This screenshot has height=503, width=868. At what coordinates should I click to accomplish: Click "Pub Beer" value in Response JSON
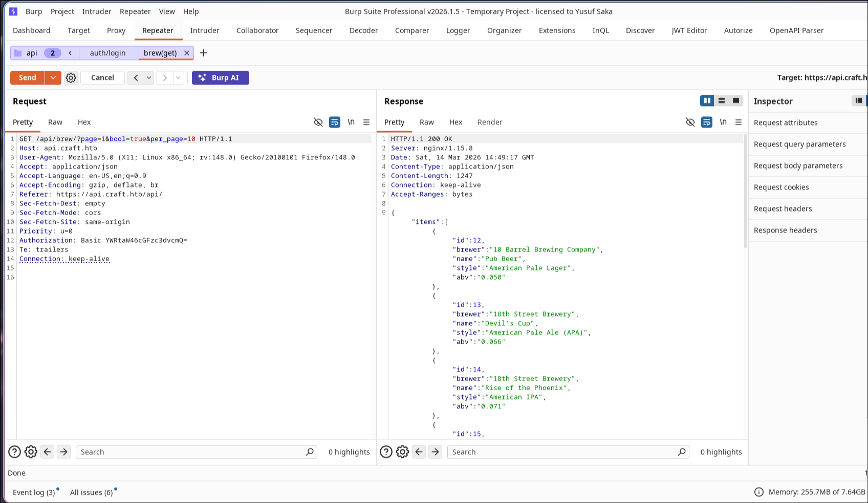coord(503,259)
